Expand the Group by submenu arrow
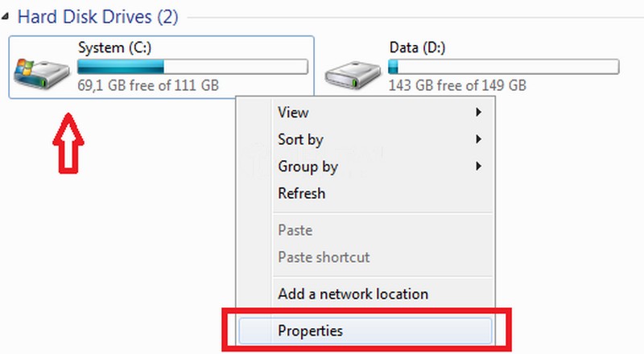This screenshot has width=644, height=354. 479,167
